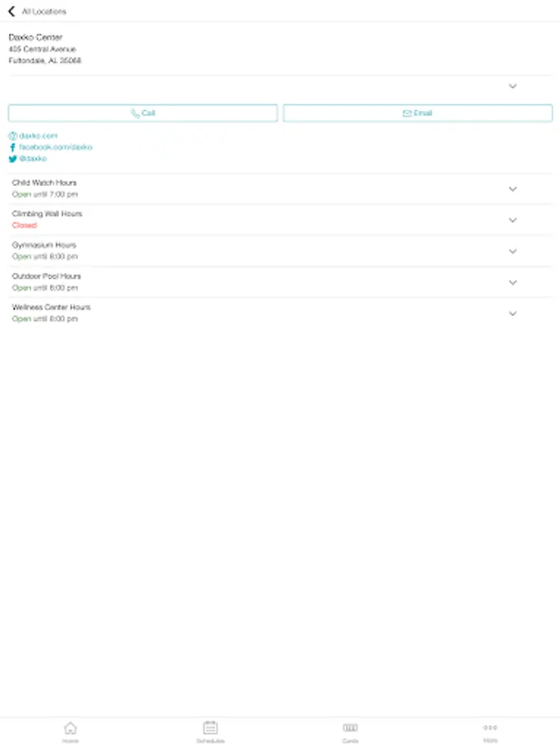This screenshot has height=747, width=560.
Task: Click the Twitter bird icon
Action: pyautogui.click(x=12, y=159)
